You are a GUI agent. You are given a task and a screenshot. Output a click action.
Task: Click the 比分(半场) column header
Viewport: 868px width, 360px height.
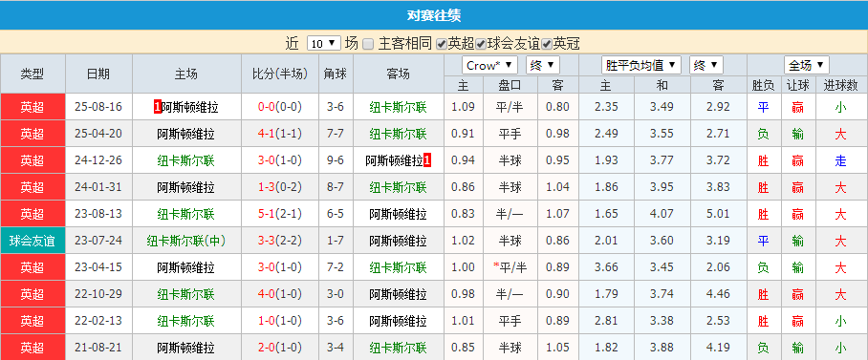click(280, 74)
